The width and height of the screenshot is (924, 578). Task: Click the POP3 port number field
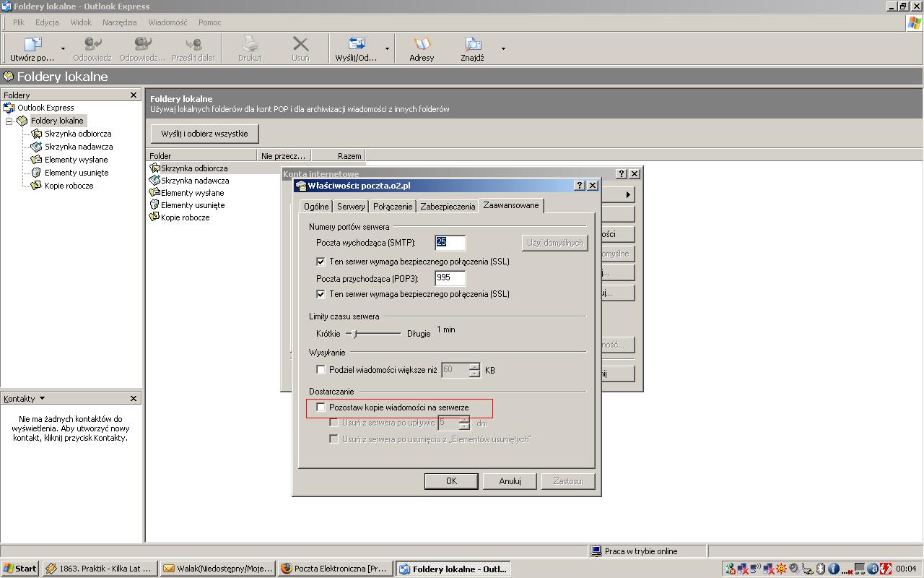450,278
